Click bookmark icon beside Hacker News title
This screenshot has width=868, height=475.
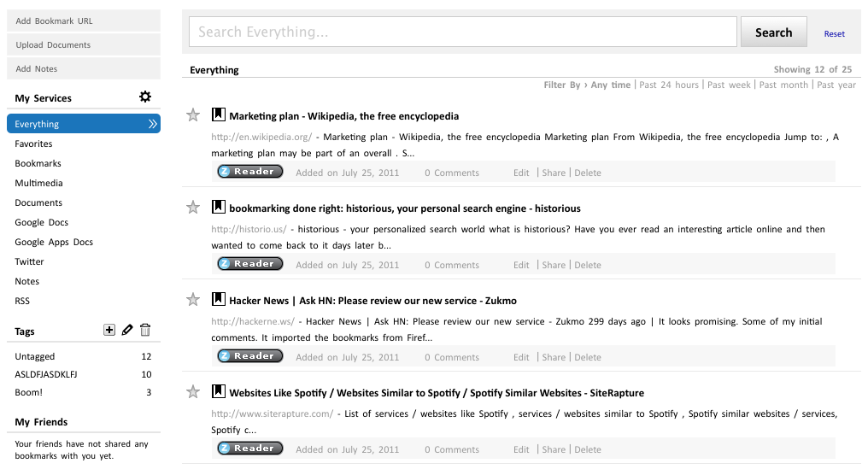coord(218,300)
